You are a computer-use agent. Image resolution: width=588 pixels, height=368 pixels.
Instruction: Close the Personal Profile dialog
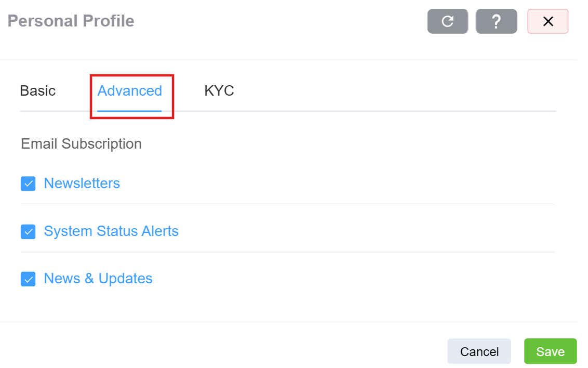547,21
